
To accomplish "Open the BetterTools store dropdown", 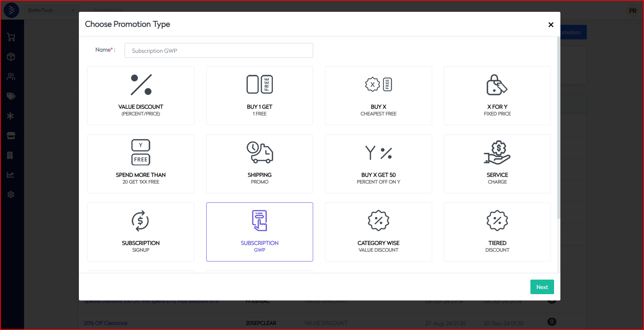I will 51,10.
